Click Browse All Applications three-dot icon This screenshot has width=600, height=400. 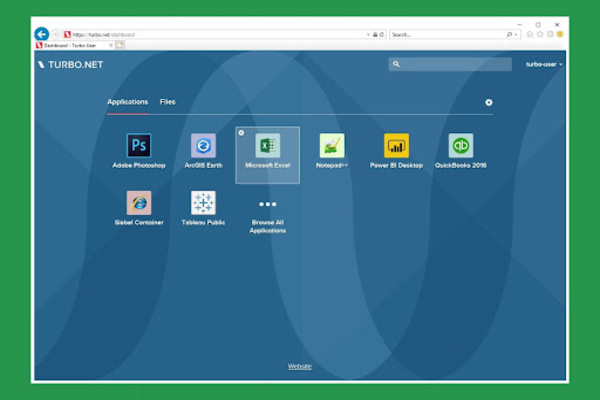click(267, 204)
